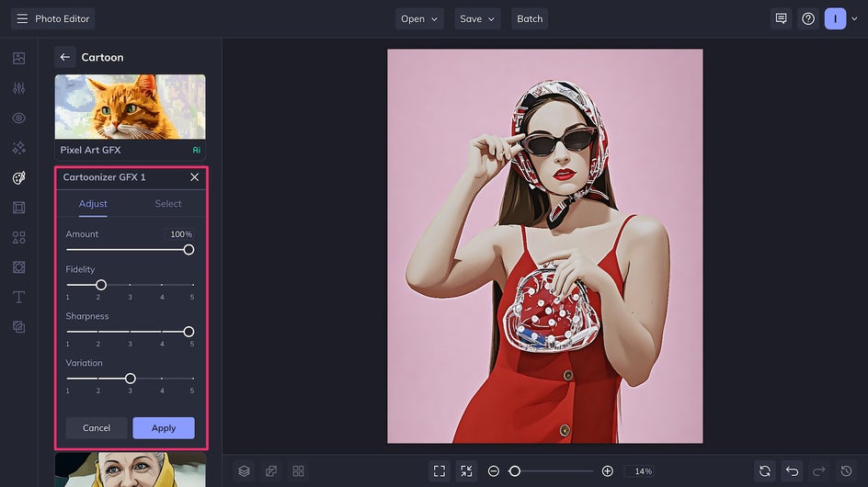This screenshot has height=487, width=868.
Task: Open the Open dropdown menu
Action: click(419, 18)
